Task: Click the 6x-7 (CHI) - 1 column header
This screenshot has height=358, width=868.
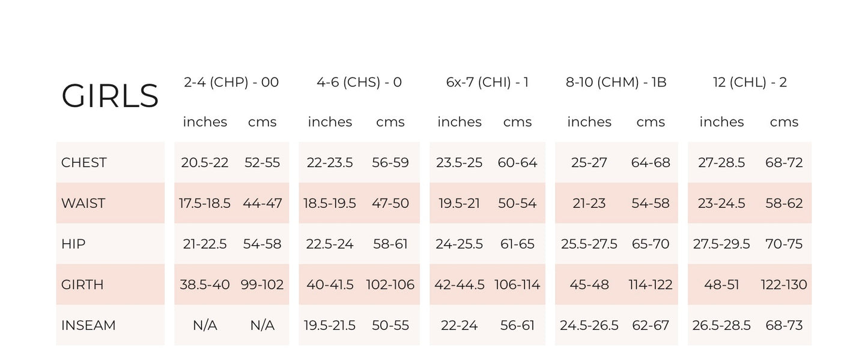Action: click(487, 82)
